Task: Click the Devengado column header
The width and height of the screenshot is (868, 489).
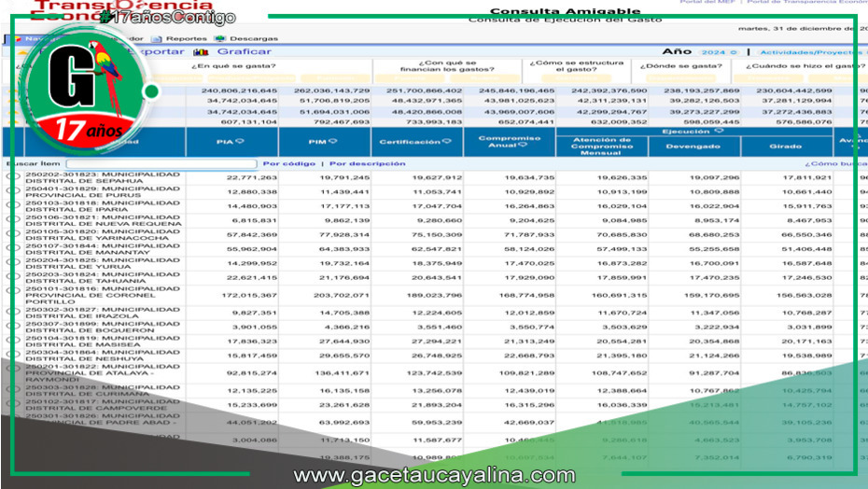Action: [693, 147]
